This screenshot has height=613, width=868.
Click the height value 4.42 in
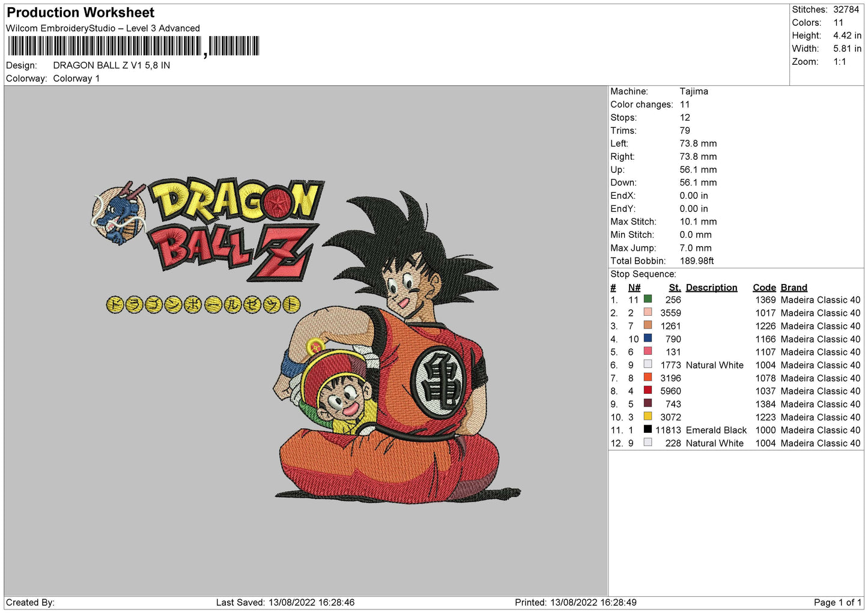coord(847,35)
